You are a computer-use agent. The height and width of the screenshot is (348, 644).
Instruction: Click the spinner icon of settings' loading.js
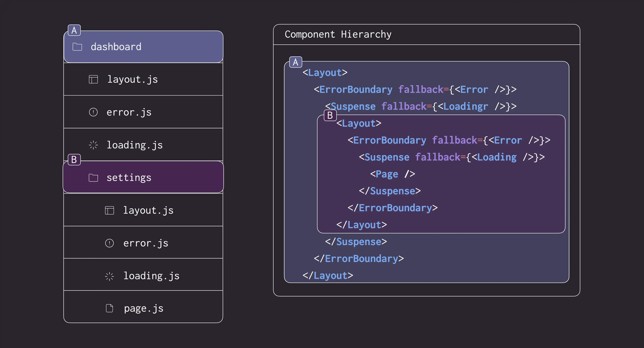tap(109, 276)
